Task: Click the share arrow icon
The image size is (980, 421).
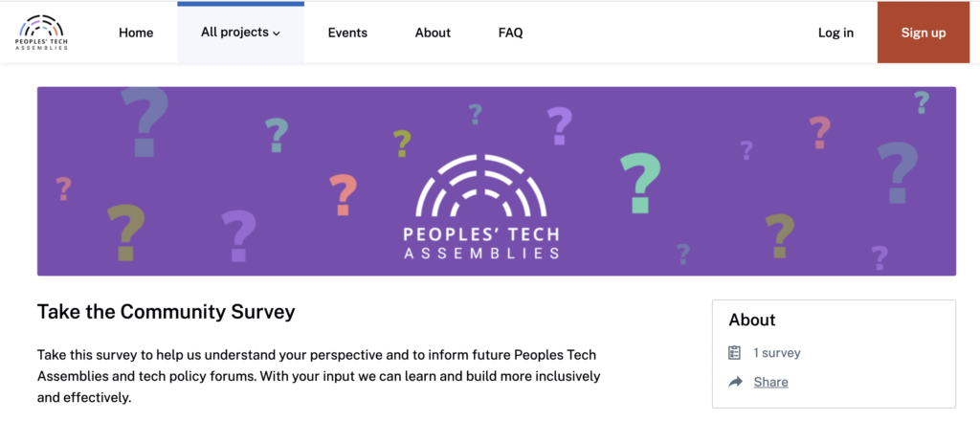Action: point(735,383)
